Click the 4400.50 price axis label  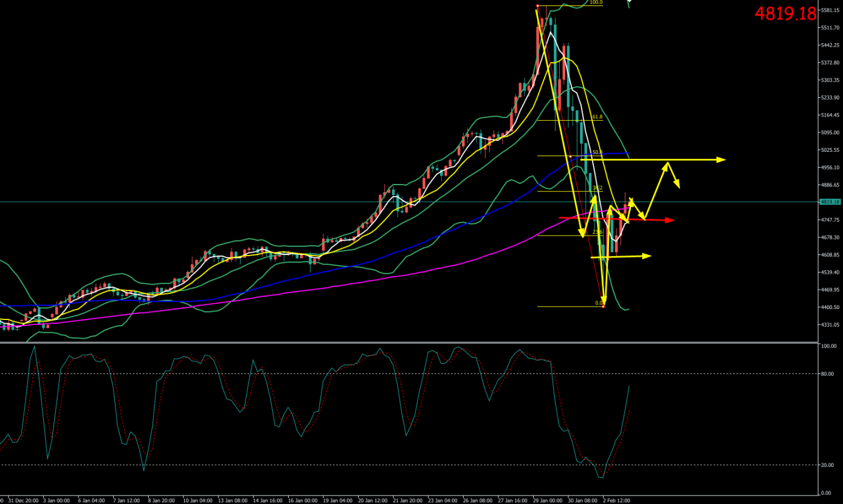pos(828,307)
